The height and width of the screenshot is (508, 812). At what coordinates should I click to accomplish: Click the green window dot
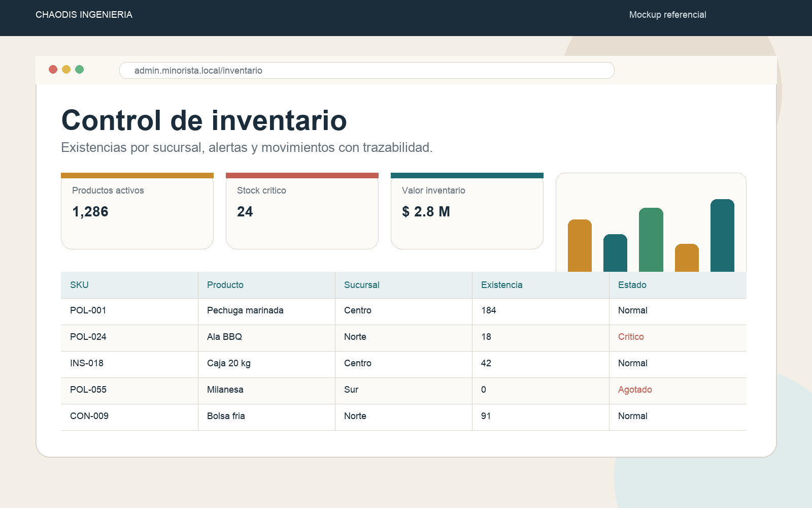79,69
